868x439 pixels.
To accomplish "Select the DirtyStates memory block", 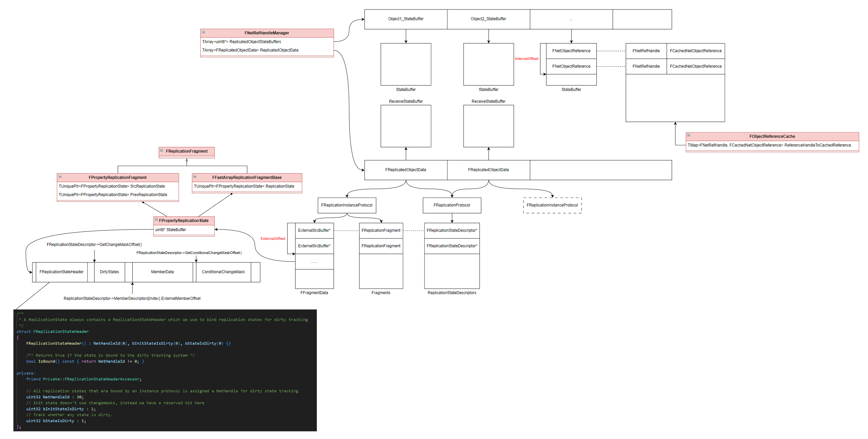I will pos(109,272).
